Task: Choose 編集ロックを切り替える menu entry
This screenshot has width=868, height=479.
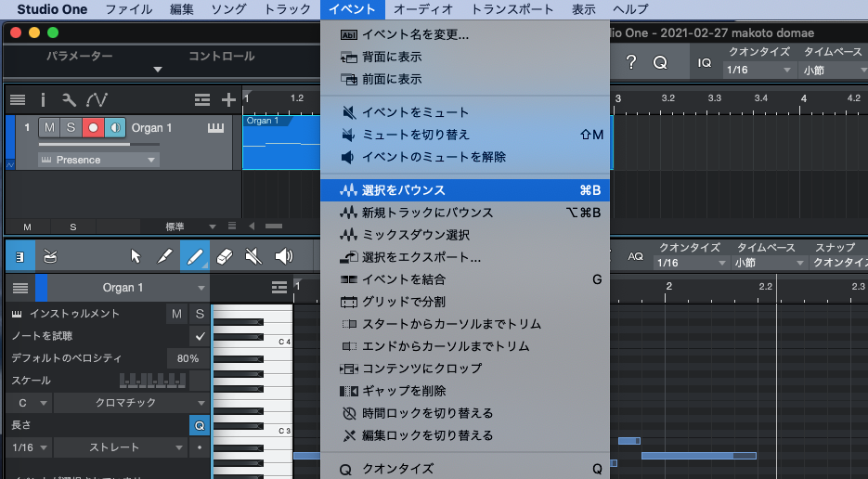Action: 465,435
